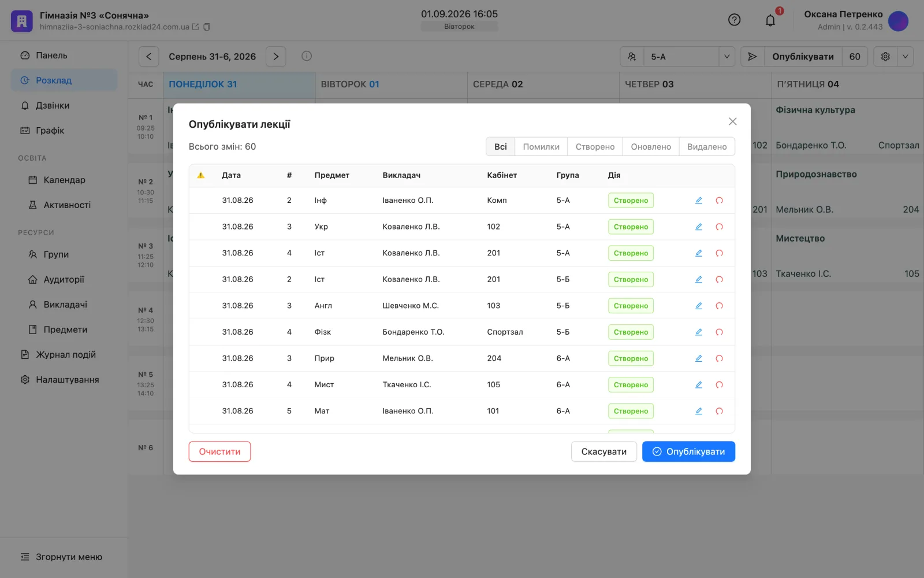This screenshot has height=578, width=924.
Task: Click the red Очистити button
Action: [219, 452]
